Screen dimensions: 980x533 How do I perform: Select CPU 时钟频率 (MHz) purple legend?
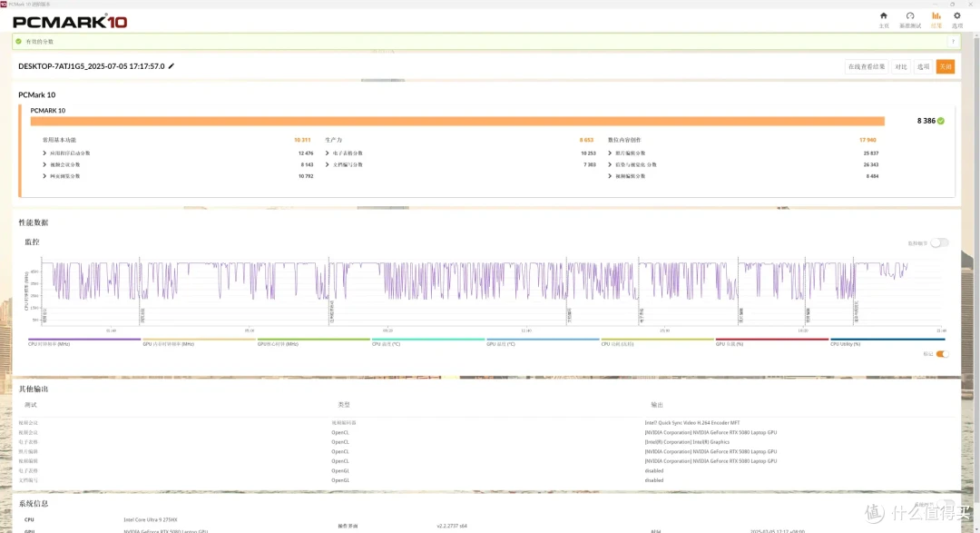coord(84,341)
